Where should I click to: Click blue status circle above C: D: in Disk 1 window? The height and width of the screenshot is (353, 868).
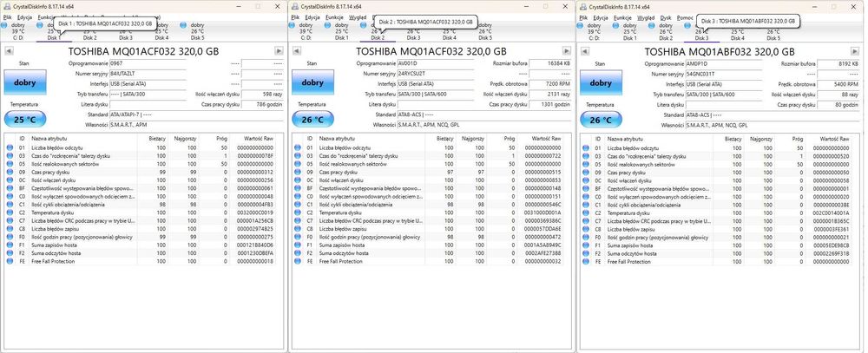click(4, 25)
